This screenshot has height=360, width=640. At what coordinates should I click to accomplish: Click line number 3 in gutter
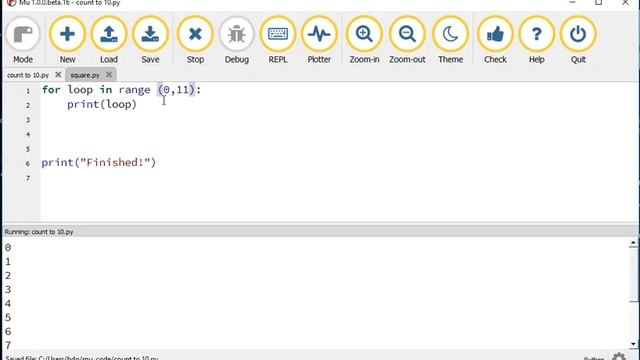pos(28,120)
